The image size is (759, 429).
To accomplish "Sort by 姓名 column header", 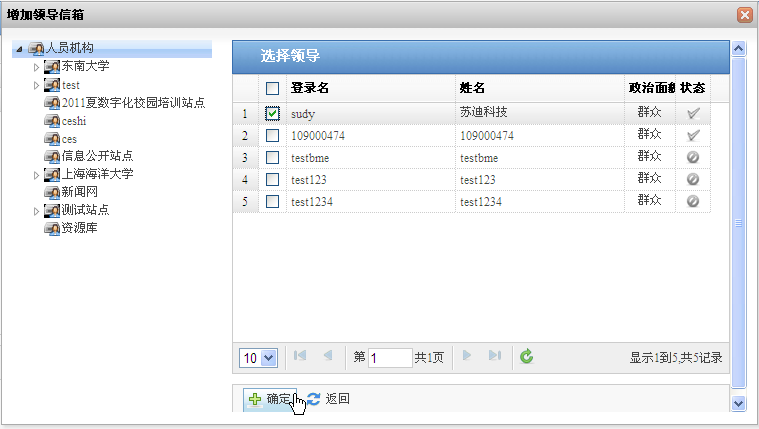I will pyautogui.click(x=472, y=88).
